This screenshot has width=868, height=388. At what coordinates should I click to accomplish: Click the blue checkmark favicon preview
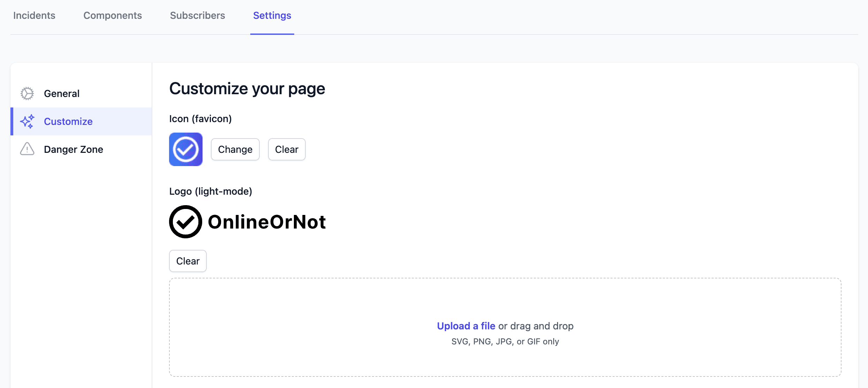[185, 149]
